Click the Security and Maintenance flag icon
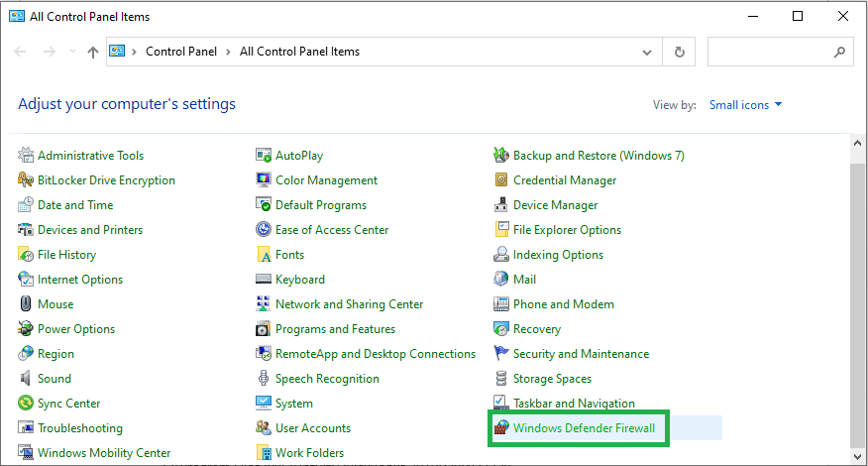Screen dimensions: 868x466 [x=501, y=354]
